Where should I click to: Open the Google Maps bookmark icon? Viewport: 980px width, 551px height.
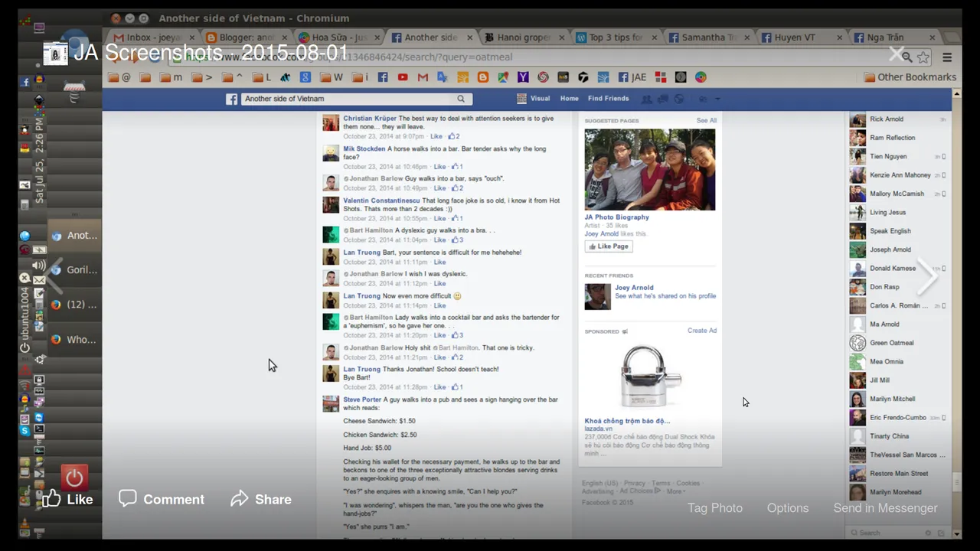pyautogui.click(x=502, y=77)
